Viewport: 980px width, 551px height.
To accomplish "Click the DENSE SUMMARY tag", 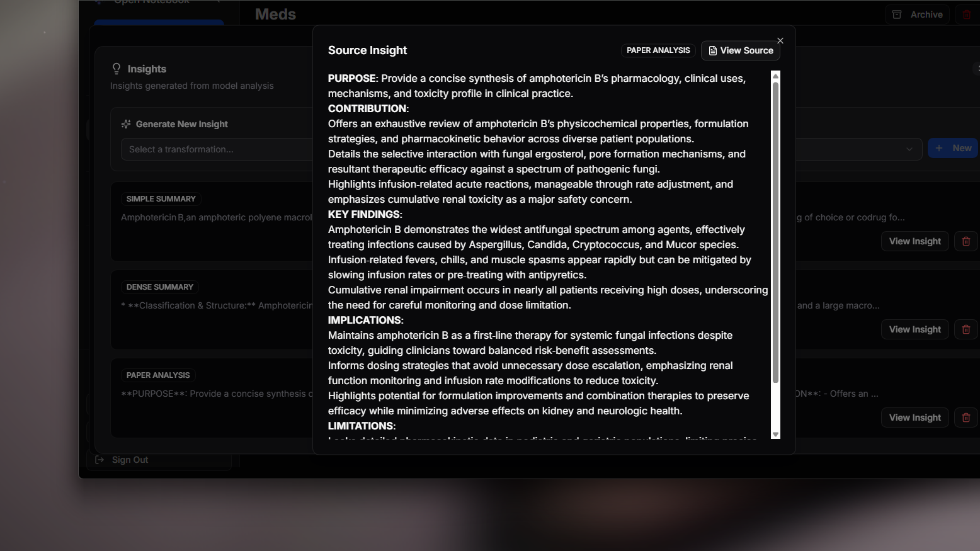I will click(160, 287).
